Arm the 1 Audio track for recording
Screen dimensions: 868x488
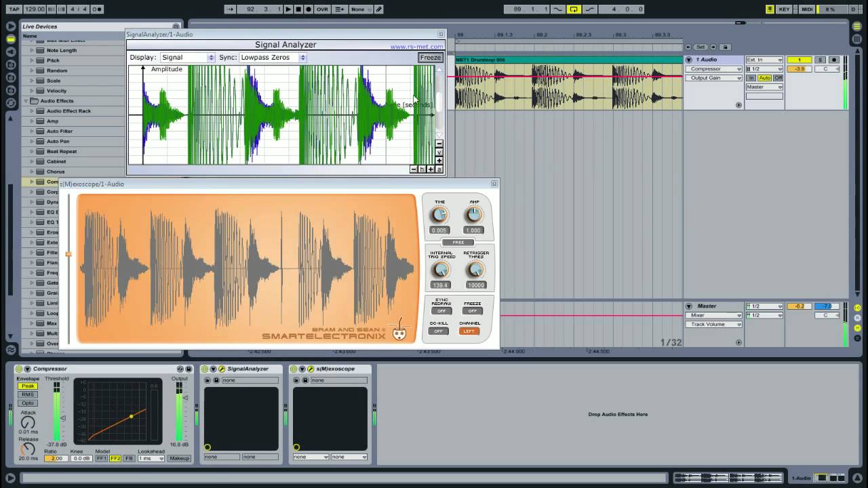coord(834,60)
